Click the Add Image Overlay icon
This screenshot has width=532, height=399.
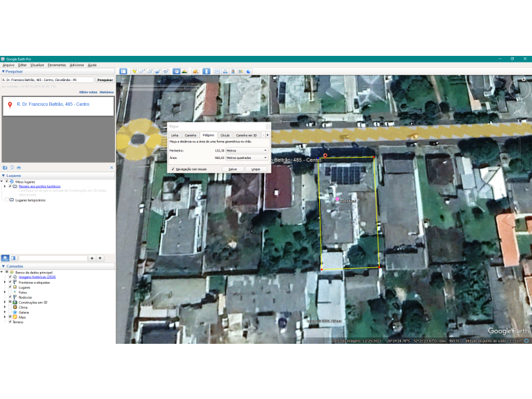[158, 71]
